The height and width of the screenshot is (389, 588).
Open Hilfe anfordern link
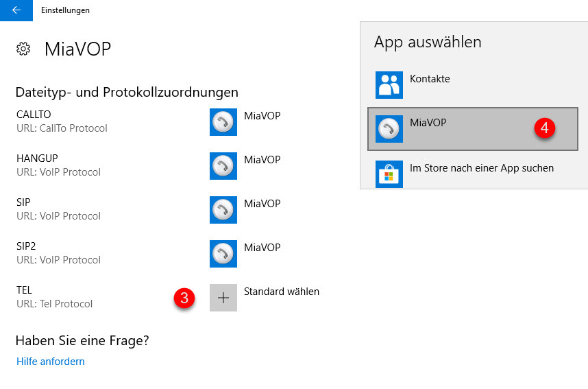pyautogui.click(x=51, y=362)
